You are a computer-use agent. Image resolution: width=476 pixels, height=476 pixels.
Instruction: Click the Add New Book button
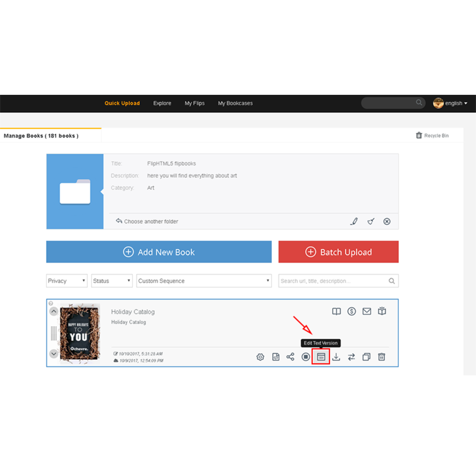tap(159, 252)
